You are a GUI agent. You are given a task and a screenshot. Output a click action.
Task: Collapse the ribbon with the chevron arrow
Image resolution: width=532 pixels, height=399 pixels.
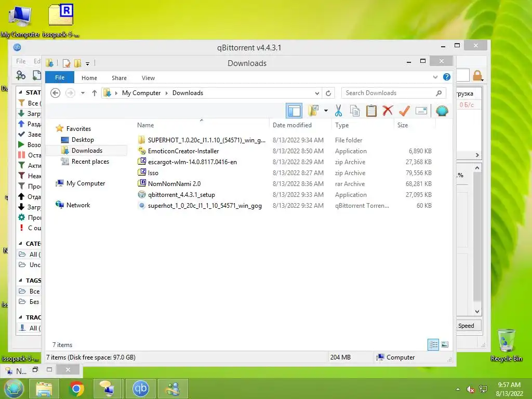point(435,77)
